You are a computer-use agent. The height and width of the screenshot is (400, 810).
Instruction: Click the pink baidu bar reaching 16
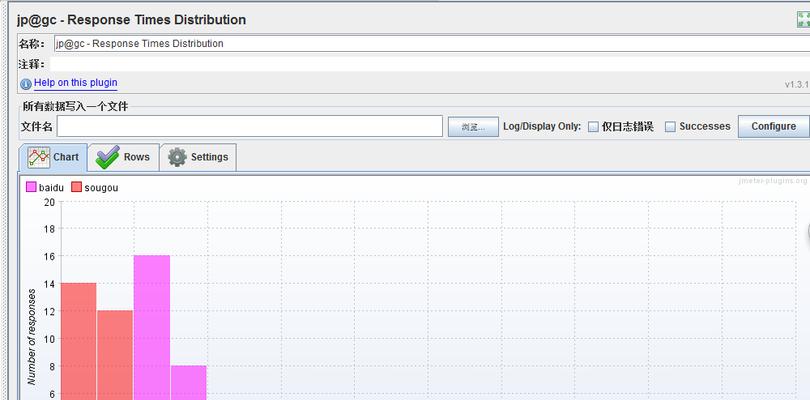(x=152, y=328)
